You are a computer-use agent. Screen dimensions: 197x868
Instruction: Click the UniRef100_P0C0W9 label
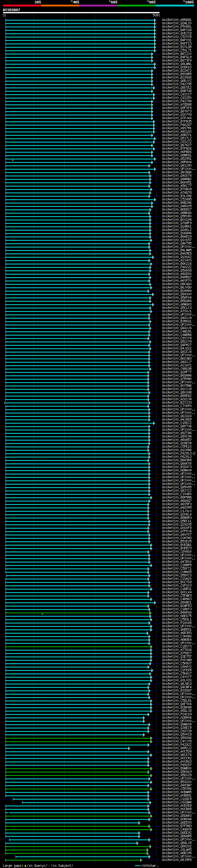[176, 660]
